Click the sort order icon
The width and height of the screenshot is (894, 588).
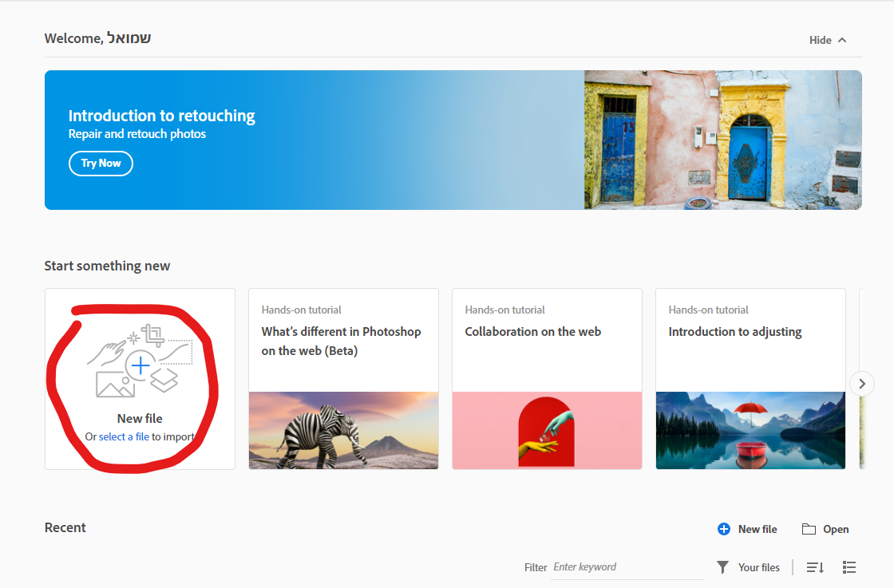(x=815, y=567)
